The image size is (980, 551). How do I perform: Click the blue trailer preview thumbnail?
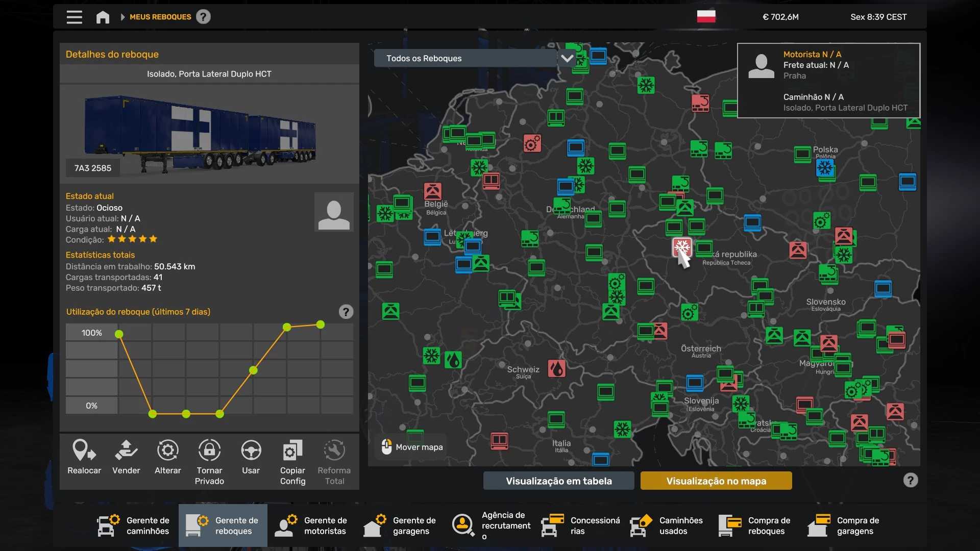200,133
